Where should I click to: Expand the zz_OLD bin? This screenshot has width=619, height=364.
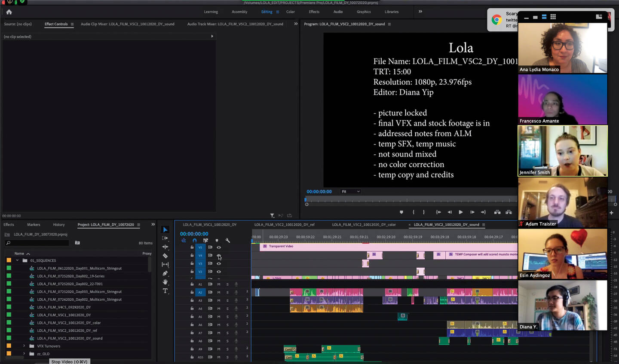[24, 354]
